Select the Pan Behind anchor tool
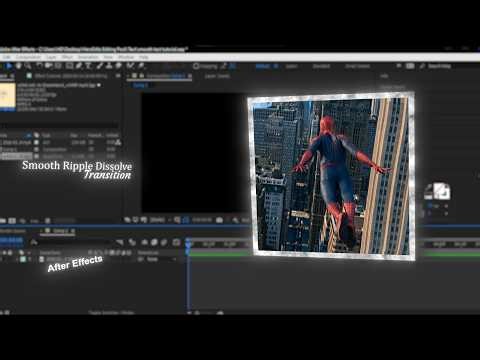480x360 pixels. pos(58,66)
